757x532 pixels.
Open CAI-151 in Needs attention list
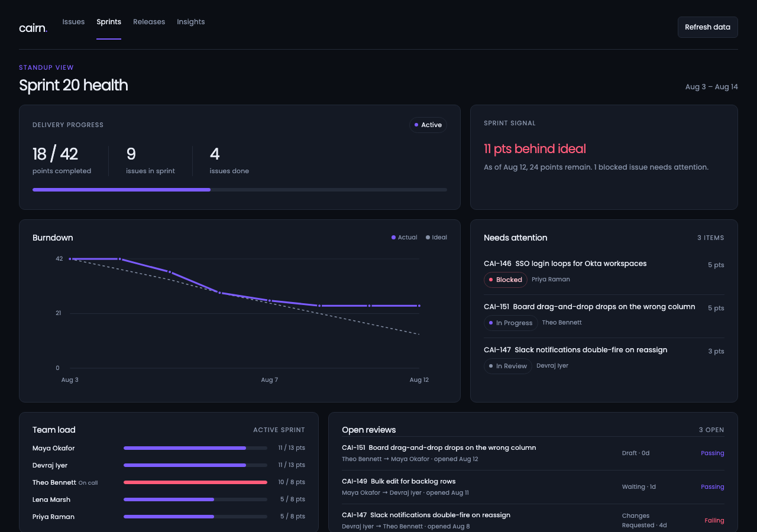pyautogui.click(x=589, y=307)
